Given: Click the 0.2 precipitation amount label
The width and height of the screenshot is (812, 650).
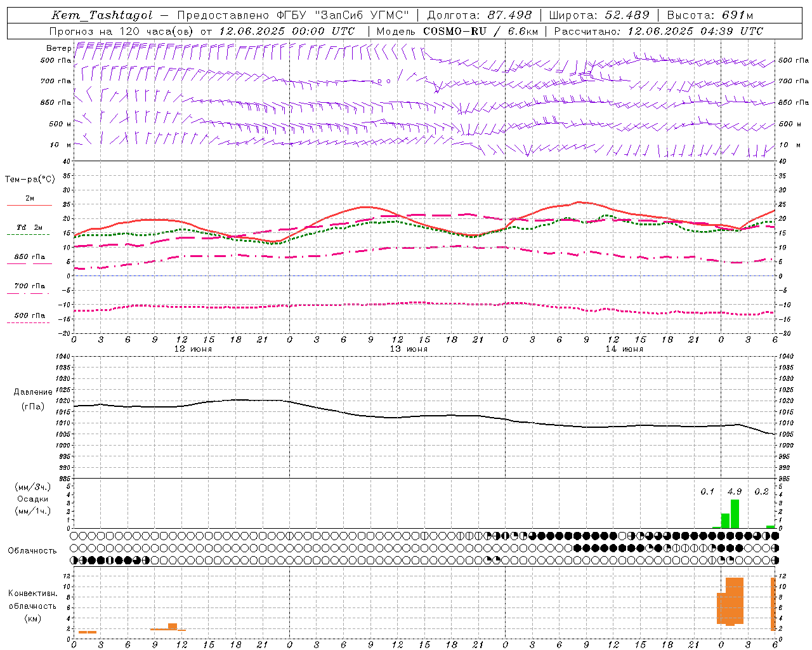Looking at the screenshot, I should point(761,491).
